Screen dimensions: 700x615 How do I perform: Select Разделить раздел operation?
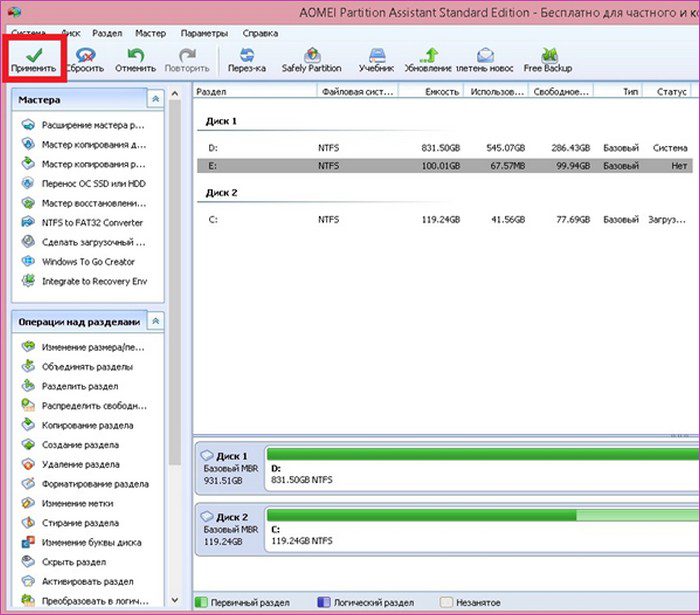pos(70,386)
